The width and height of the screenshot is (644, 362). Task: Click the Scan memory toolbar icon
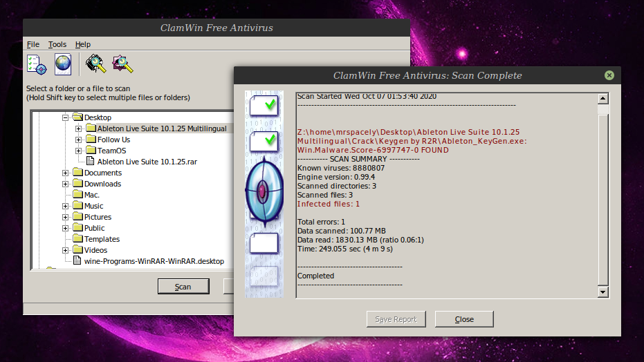pos(95,64)
